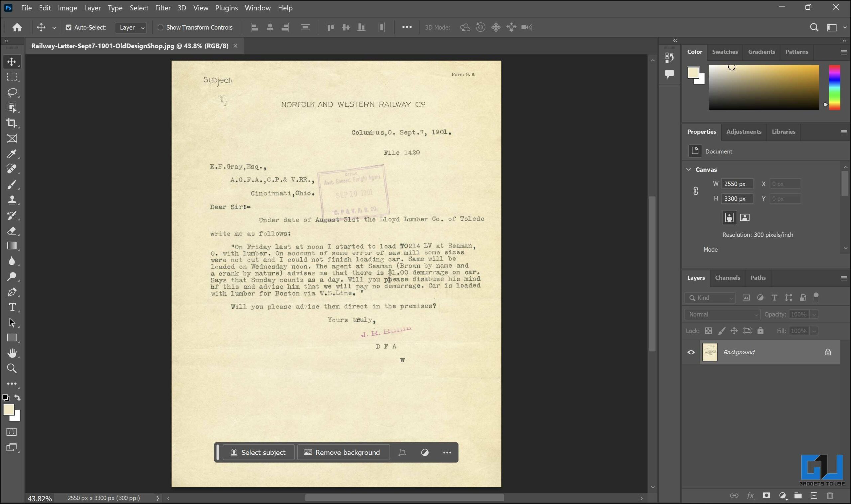Select the Gradient tool
This screenshot has width=851, height=504.
12,246
